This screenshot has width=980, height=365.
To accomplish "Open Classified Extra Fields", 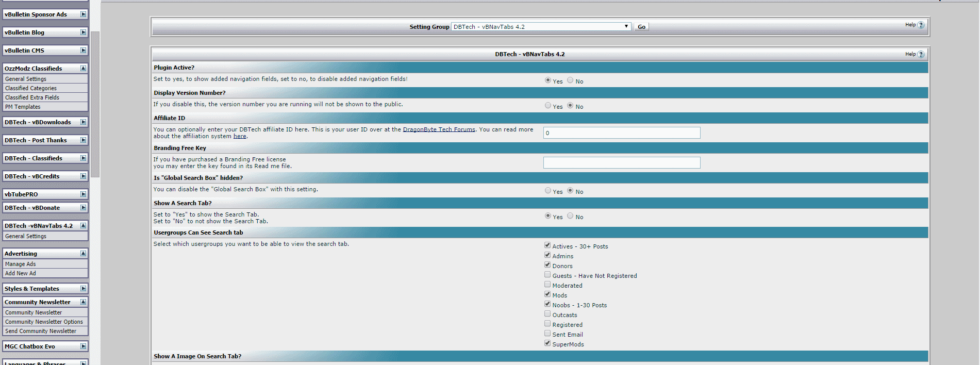I will pos(32,97).
